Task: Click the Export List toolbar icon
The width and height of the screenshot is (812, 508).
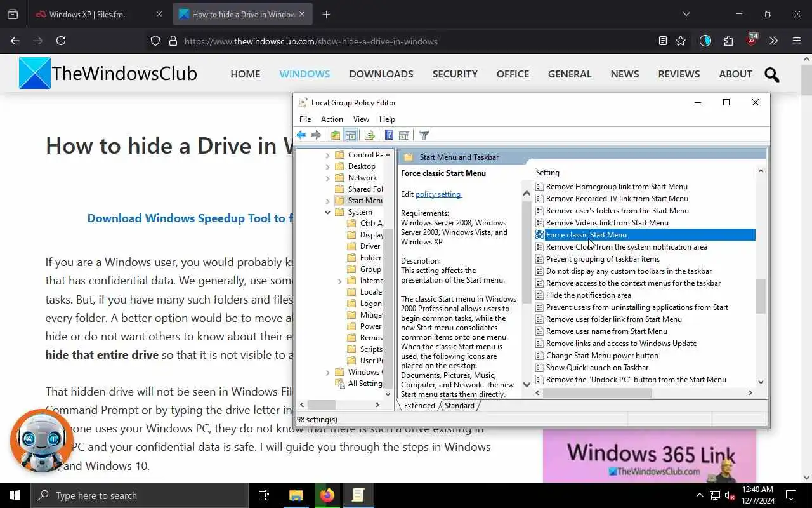Action: (x=369, y=135)
